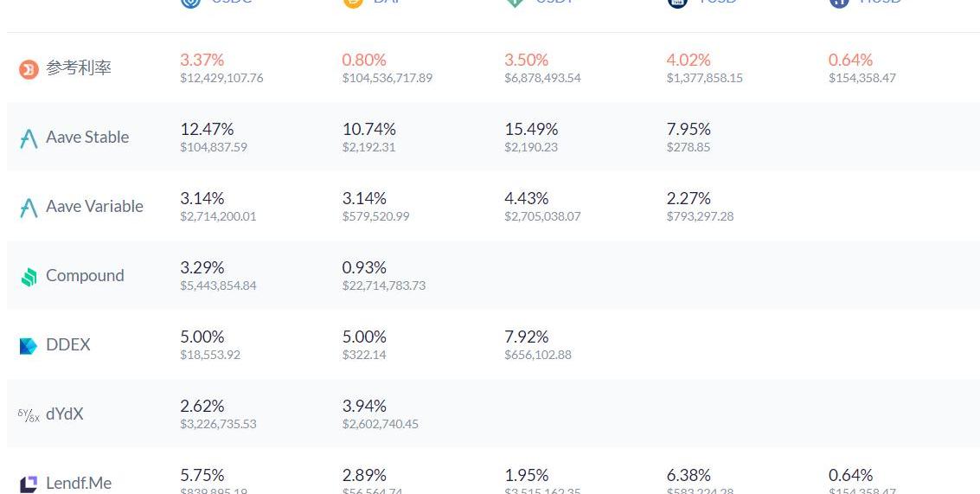Click the green Compound logo icon
The height and width of the screenshot is (494, 980).
[29, 277]
